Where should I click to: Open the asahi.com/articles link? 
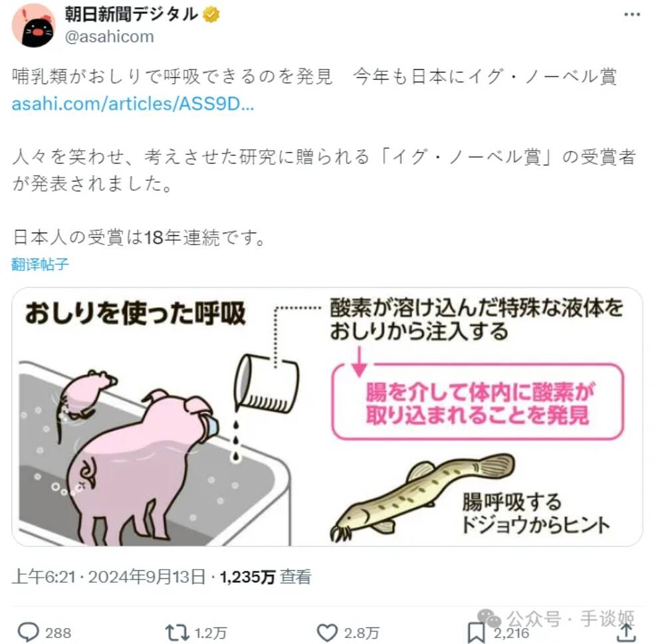133,104
